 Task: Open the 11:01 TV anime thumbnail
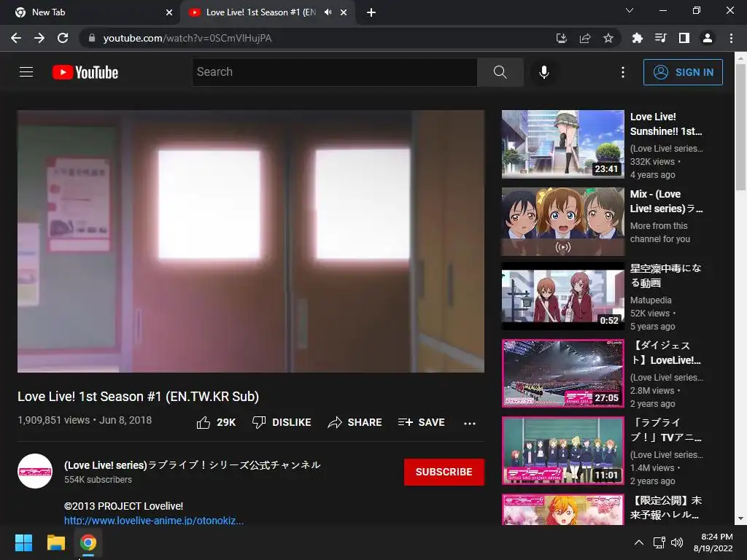562,451
